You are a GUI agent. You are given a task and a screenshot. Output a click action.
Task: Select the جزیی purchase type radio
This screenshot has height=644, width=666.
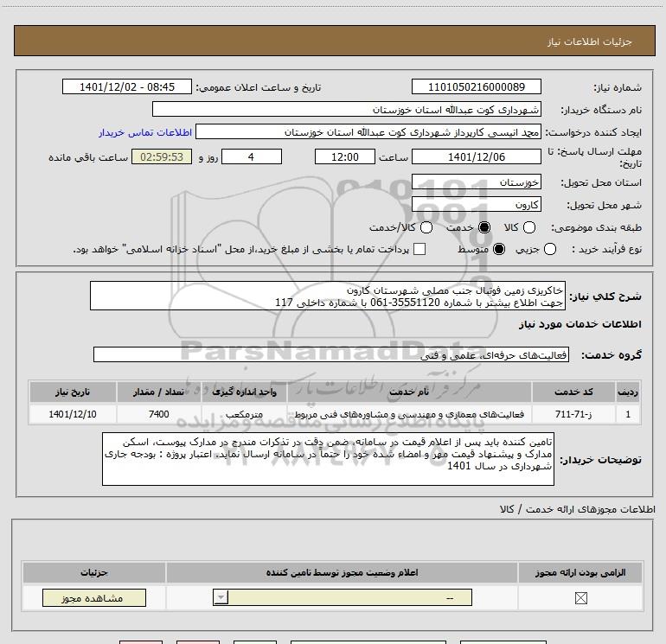(550, 249)
